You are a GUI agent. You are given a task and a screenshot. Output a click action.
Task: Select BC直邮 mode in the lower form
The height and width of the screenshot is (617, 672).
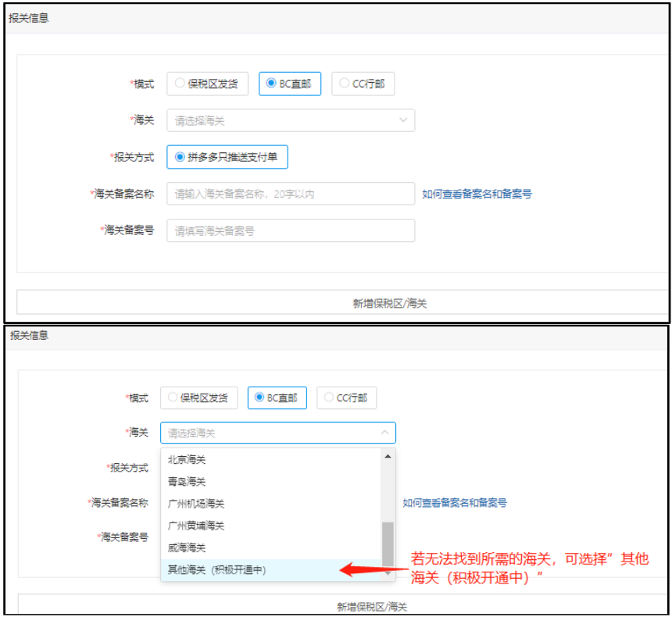point(277,398)
